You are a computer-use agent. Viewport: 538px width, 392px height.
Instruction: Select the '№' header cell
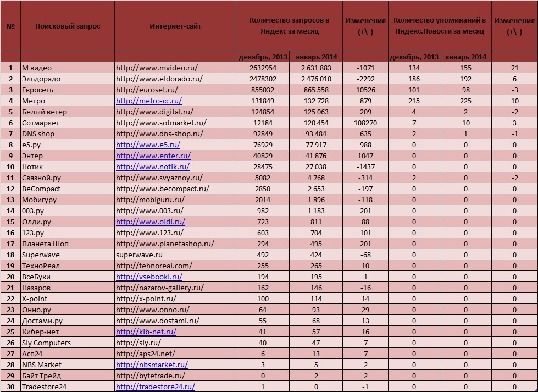[10, 26]
